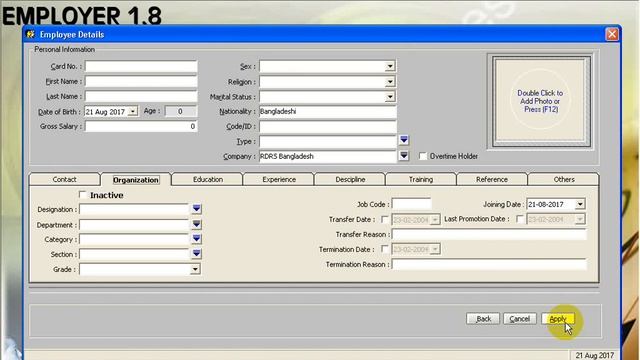The width and height of the screenshot is (640, 360).
Task: Click the Company field with RDRS Bangladesh
Action: (328, 156)
